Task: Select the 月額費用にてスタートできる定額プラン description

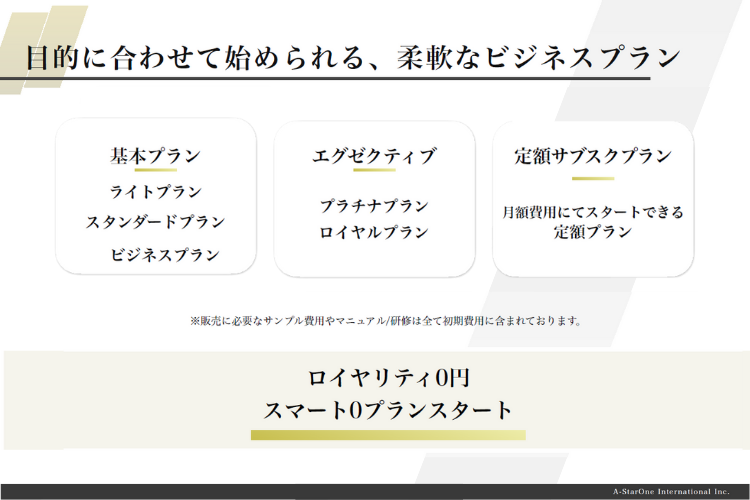Action: [x=592, y=221]
